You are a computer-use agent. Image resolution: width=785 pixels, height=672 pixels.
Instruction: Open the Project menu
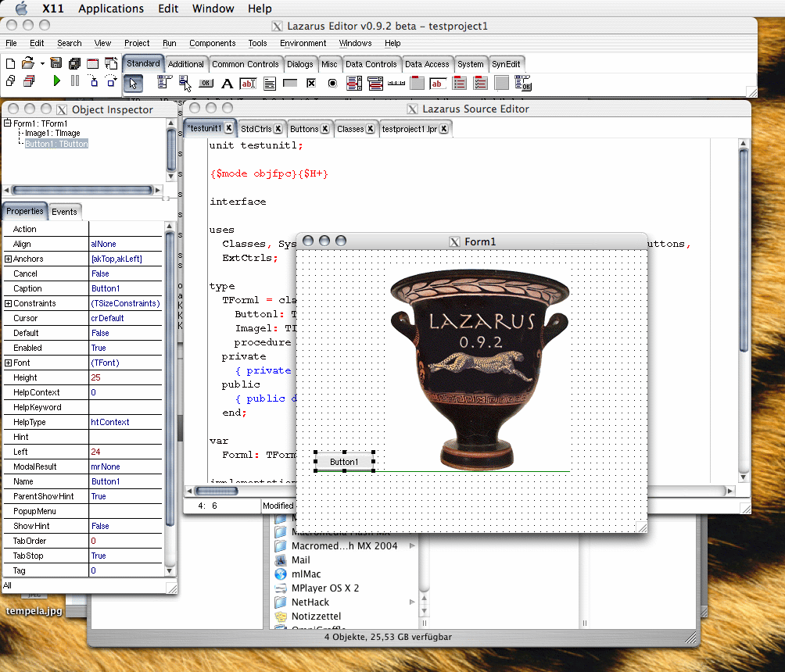(x=137, y=43)
